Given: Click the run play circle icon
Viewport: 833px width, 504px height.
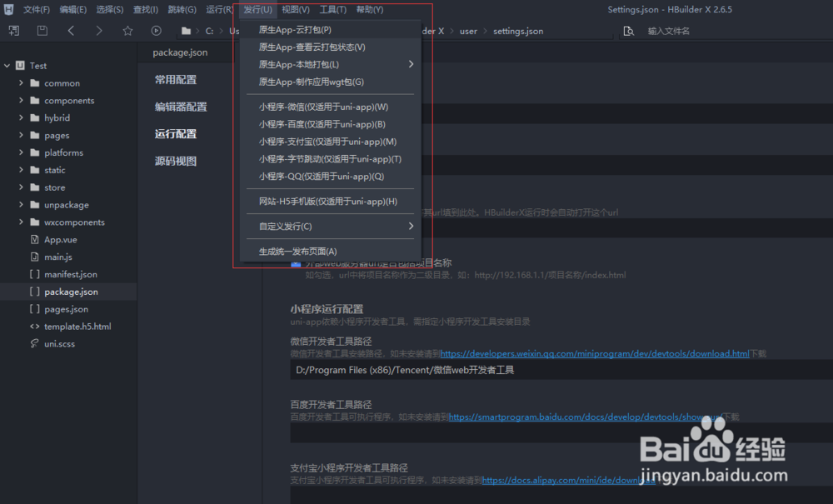Looking at the screenshot, I should pos(156,31).
